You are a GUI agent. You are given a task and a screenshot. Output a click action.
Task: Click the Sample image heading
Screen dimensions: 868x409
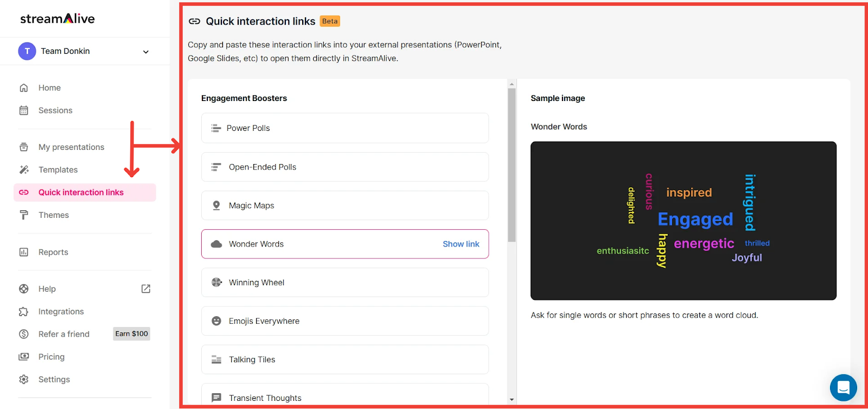coord(558,98)
